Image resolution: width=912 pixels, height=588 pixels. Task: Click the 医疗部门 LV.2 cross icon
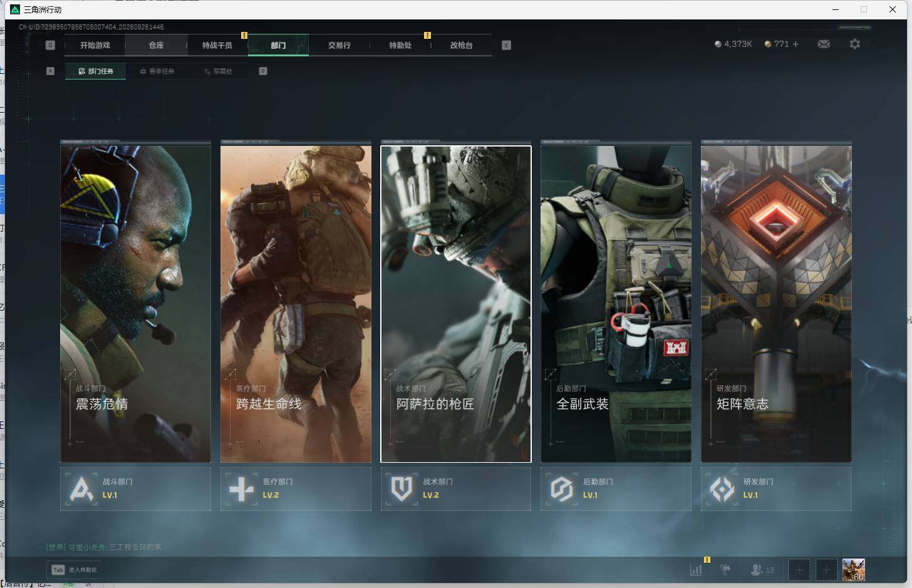(x=242, y=489)
